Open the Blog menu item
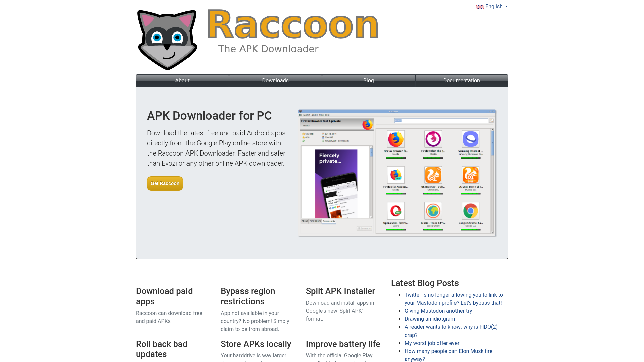Viewport: 644px width, 362px height. coord(368,81)
